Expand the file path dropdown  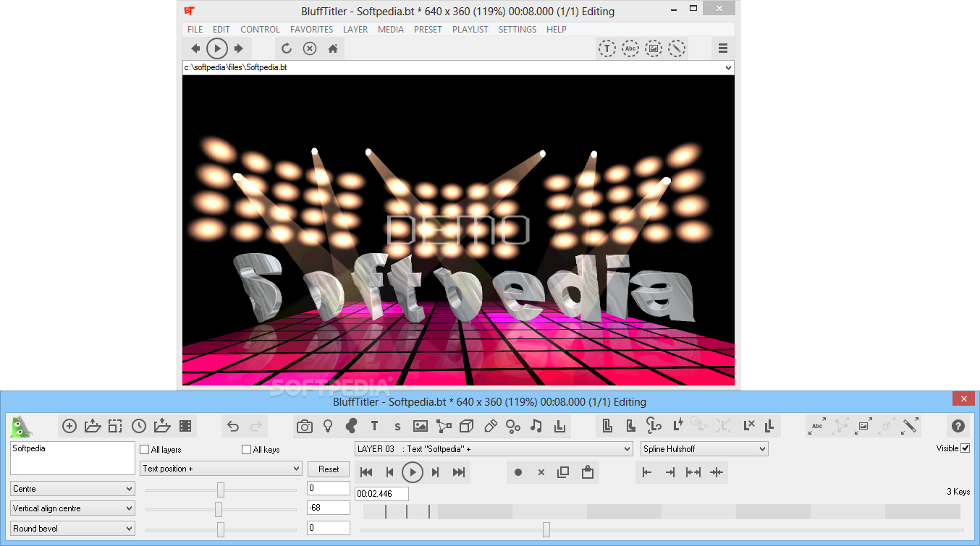[728, 67]
